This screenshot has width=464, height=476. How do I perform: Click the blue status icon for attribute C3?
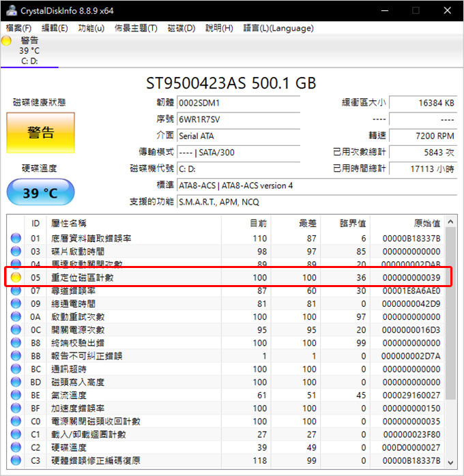pyautogui.click(x=16, y=460)
